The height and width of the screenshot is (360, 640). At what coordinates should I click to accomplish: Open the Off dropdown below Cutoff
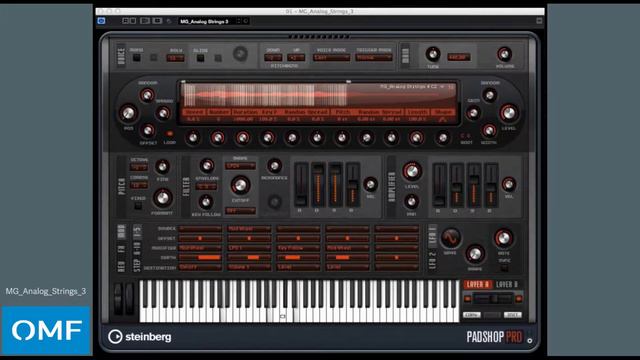pyautogui.click(x=240, y=211)
